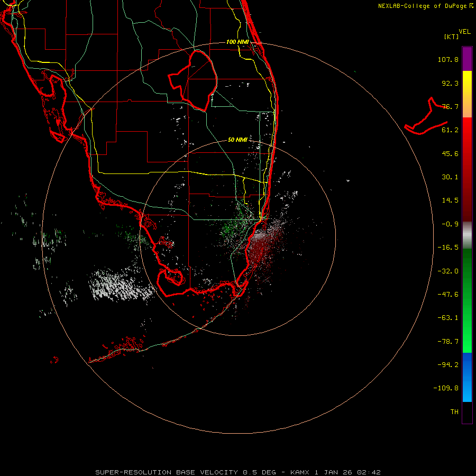Click the -109.8 scale value
This screenshot has width=476, height=476.
point(446,388)
